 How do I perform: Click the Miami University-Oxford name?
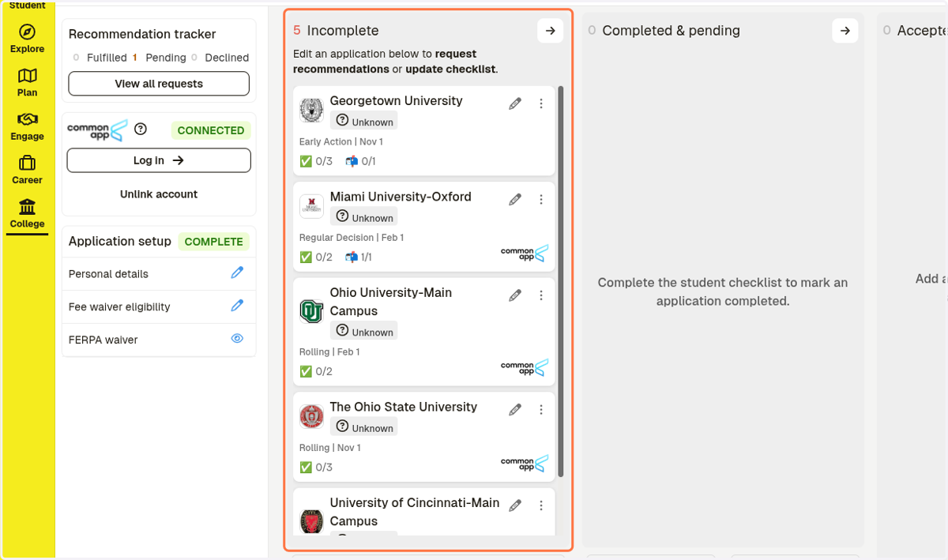click(x=401, y=197)
